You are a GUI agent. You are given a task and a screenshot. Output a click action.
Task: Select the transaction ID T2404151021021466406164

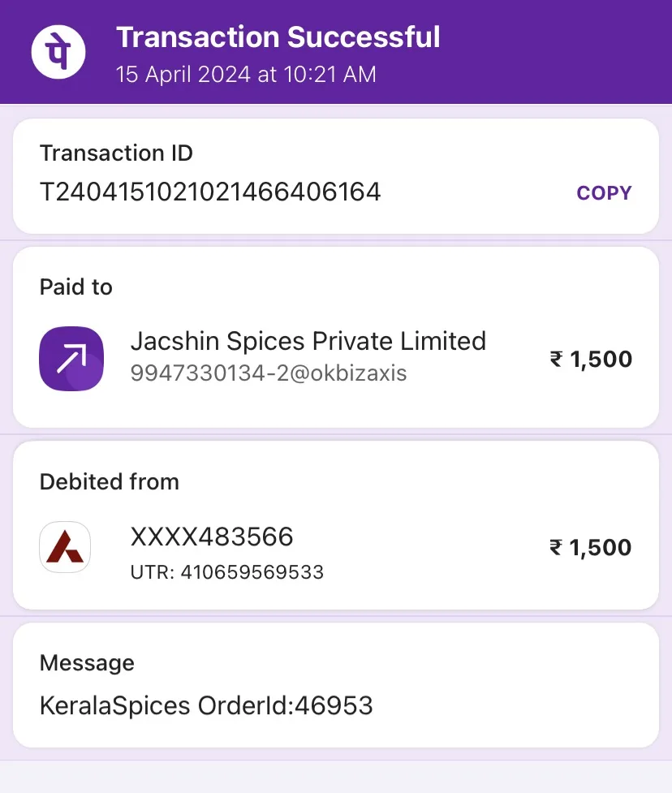click(210, 192)
